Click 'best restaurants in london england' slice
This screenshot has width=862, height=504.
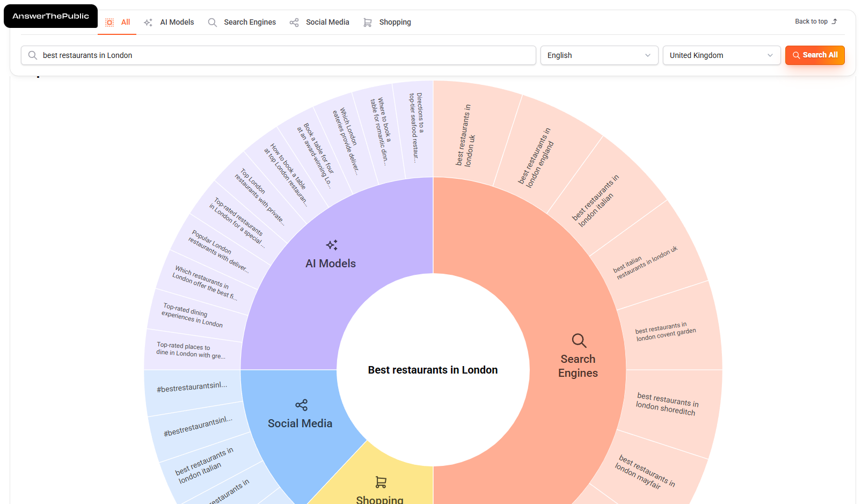[536, 157]
